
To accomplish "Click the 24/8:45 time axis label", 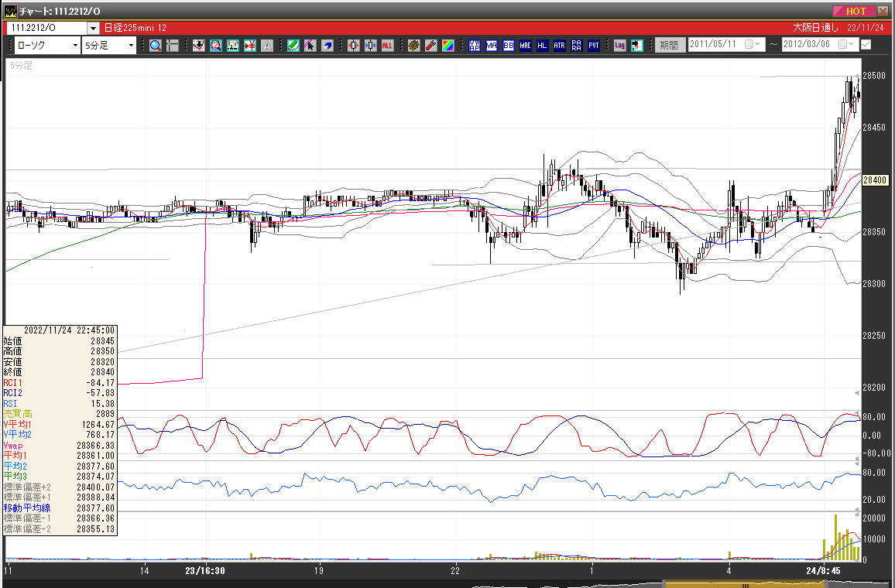I will (822, 570).
